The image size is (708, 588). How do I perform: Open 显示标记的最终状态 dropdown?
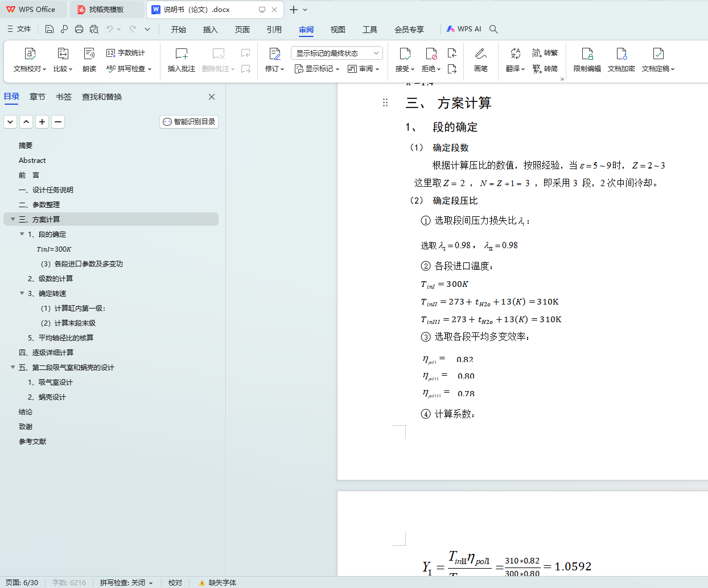[337, 53]
